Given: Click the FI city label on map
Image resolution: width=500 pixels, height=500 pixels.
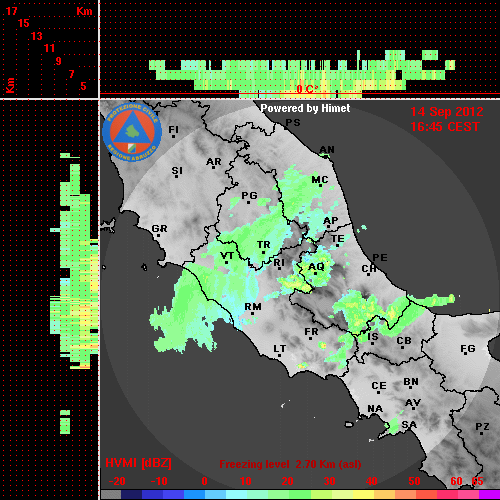Looking at the screenshot, I should [174, 129].
